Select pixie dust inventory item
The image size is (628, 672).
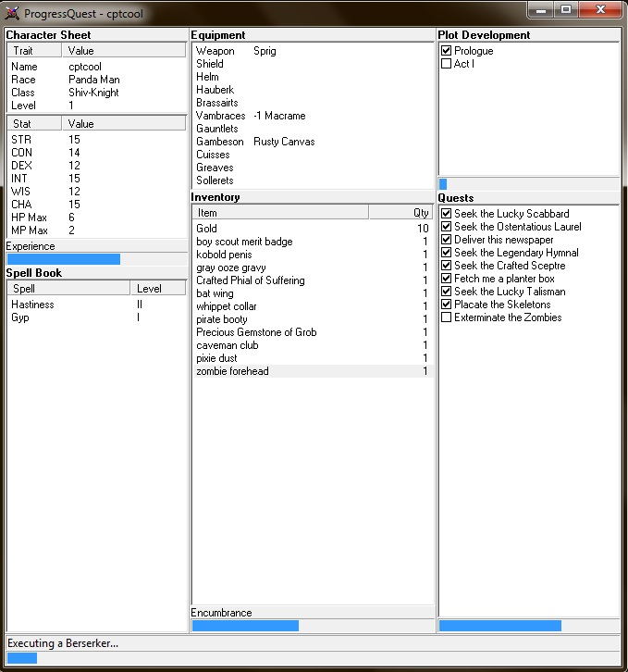point(313,358)
